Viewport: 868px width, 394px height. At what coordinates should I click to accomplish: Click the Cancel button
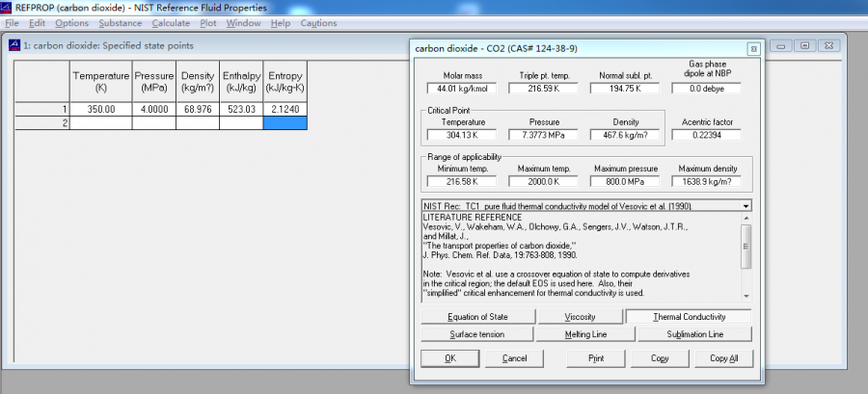coord(514,358)
